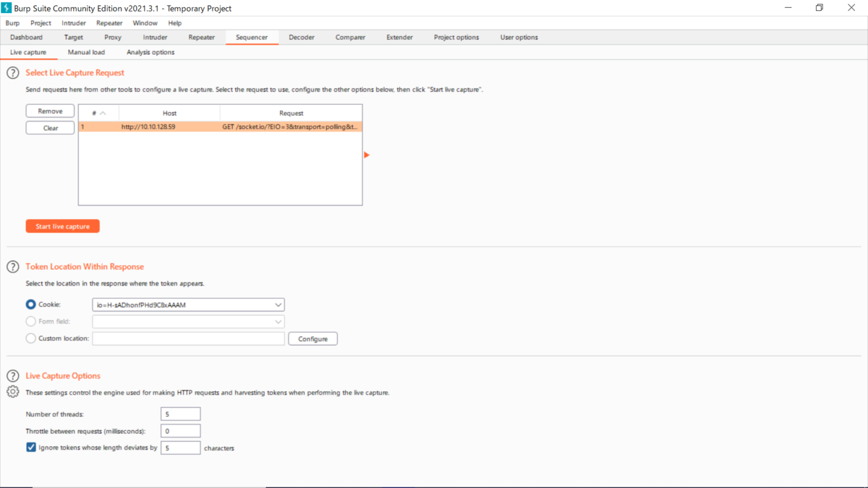868x488 pixels.
Task: Click the Configure button
Action: 312,338
